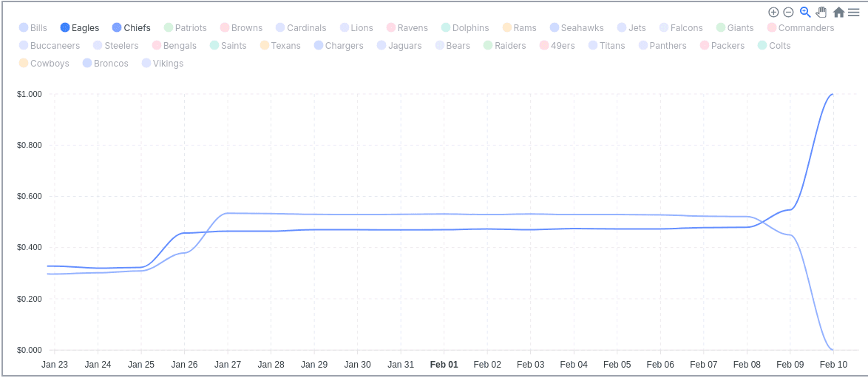The height and width of the screenshot is (378, 868).
Task: Toggle the Bengals legend entry
Action: click(174, 45)
